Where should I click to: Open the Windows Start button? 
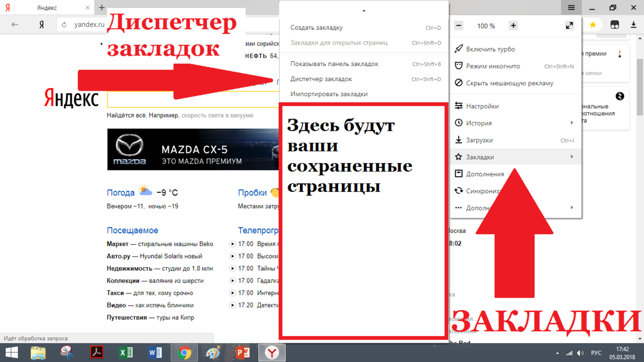(11, 353)
